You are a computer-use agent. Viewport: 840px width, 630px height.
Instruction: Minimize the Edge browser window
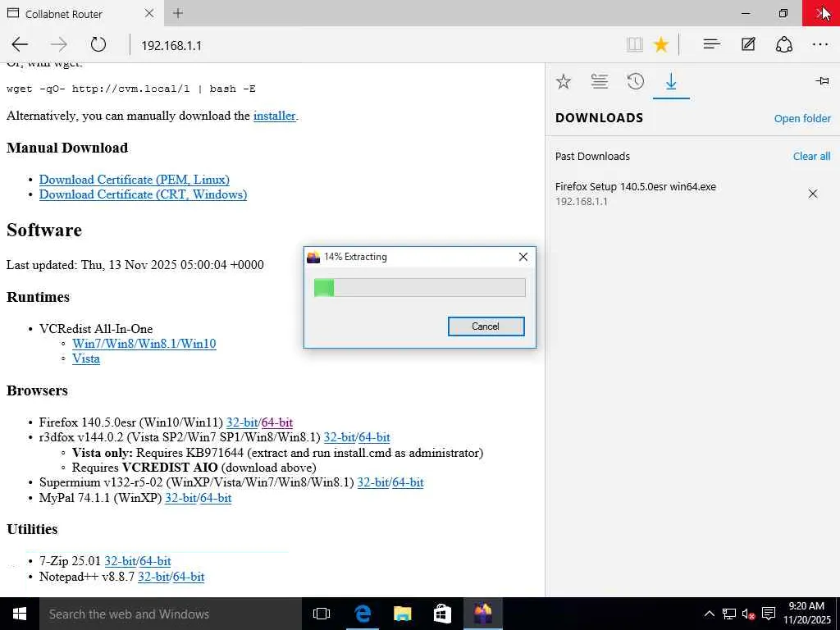746,13
